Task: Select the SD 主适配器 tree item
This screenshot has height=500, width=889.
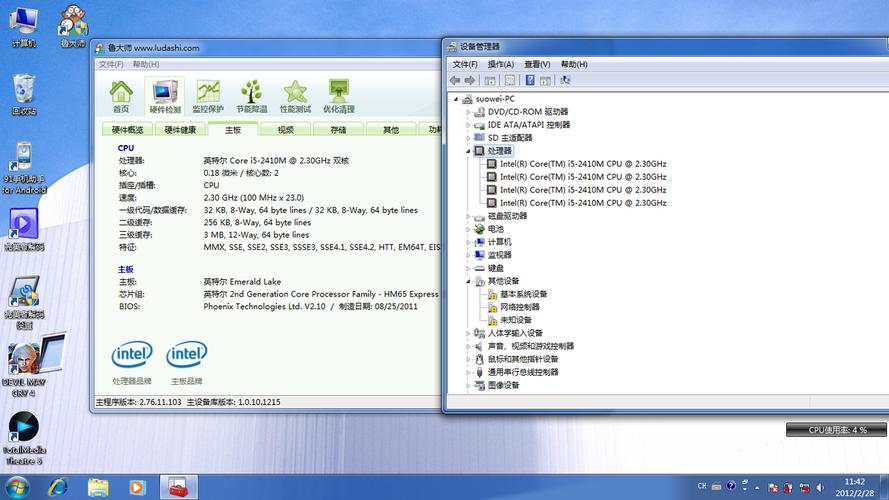Action: click(x=510, y=138)
